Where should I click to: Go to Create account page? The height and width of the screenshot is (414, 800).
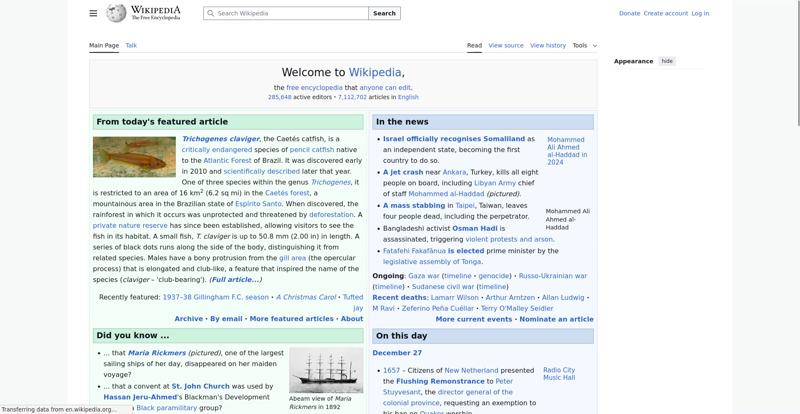665,14
